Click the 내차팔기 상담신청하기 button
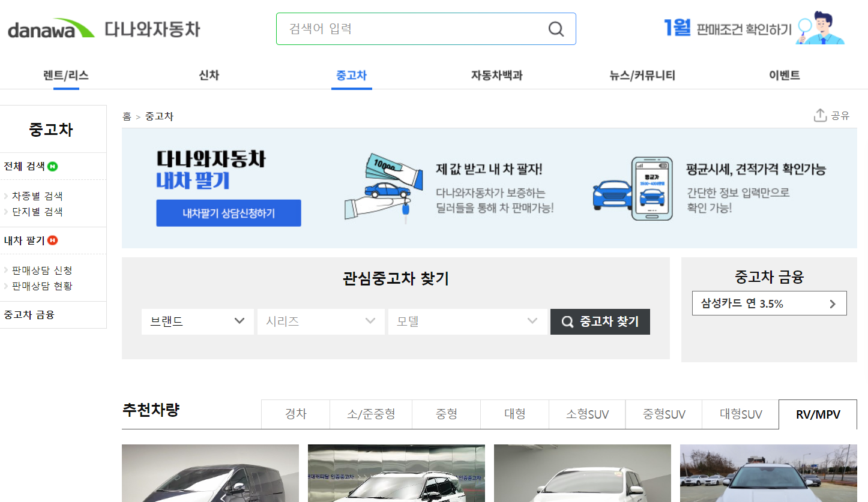Viewport: 868px width, 502px height. click(x=228, y=212)
